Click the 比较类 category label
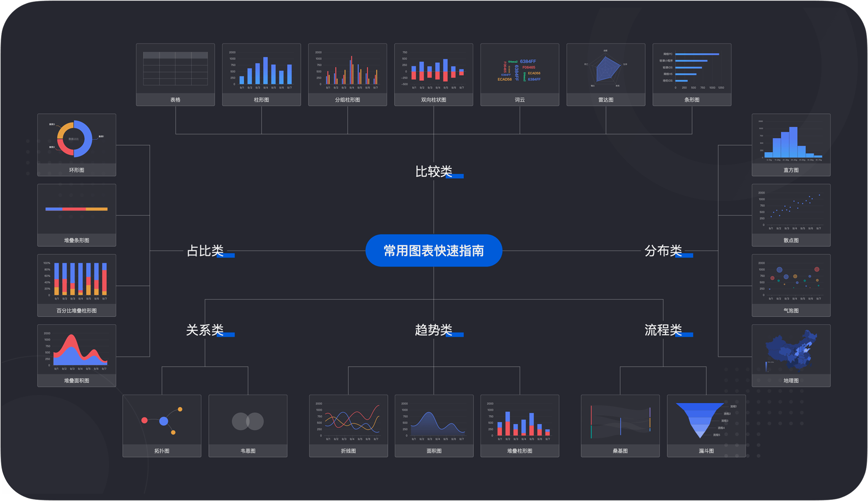Image resolution: width=868 pixels, height=501 pixels. [x=433, y=171]
